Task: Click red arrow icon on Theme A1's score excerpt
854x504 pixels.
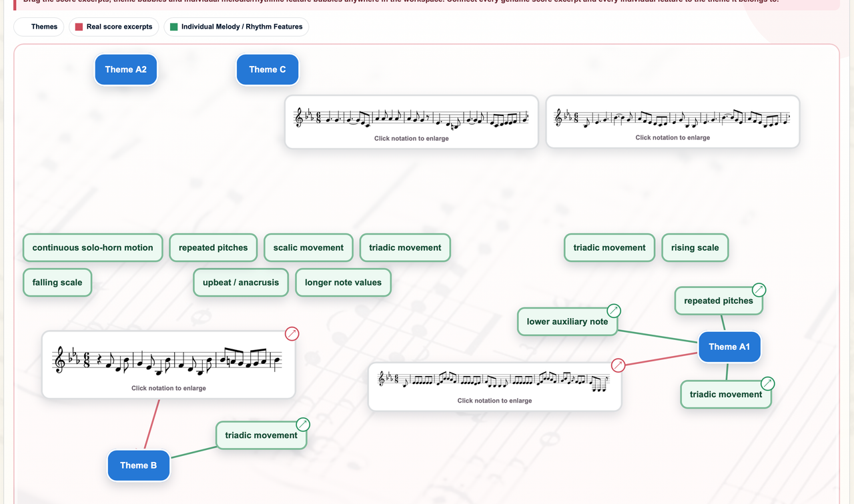Action: pos(618,365)
